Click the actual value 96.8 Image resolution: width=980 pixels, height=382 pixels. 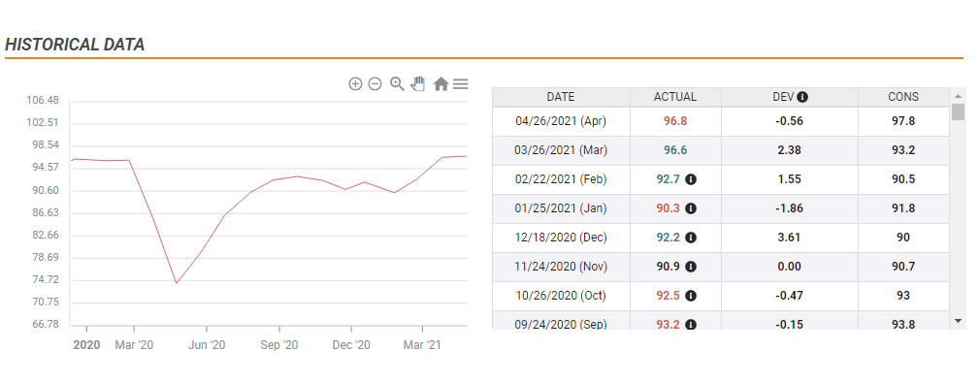click(x=675, y=121)
